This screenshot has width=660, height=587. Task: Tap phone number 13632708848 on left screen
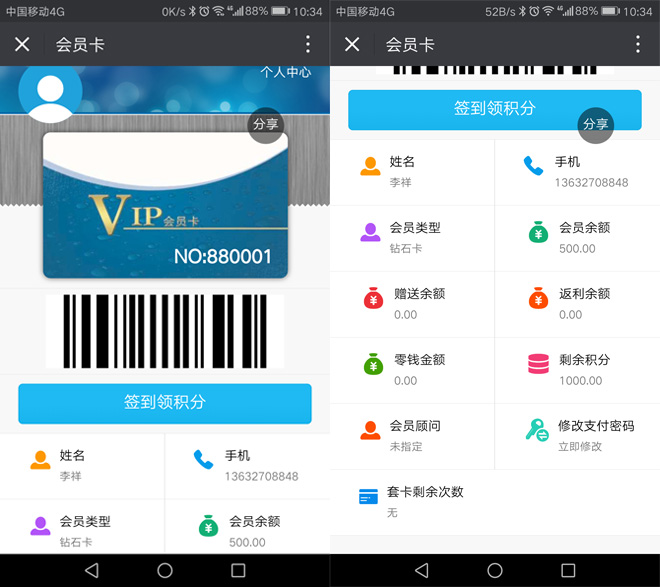pos(262,476)
